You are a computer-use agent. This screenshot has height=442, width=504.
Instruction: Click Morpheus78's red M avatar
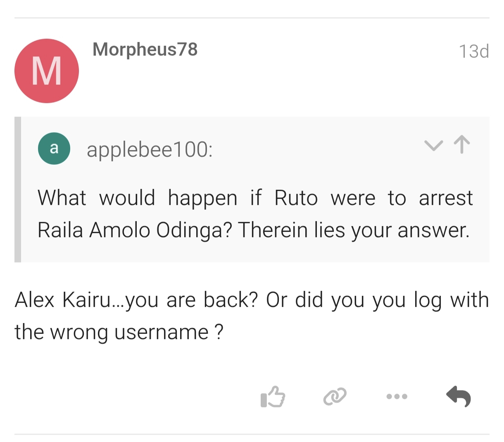47,71
